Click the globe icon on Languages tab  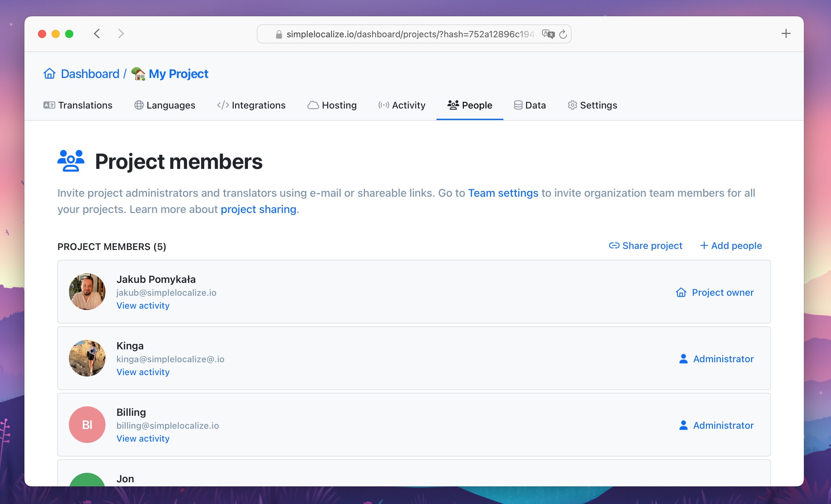click(x=139, y=105)
